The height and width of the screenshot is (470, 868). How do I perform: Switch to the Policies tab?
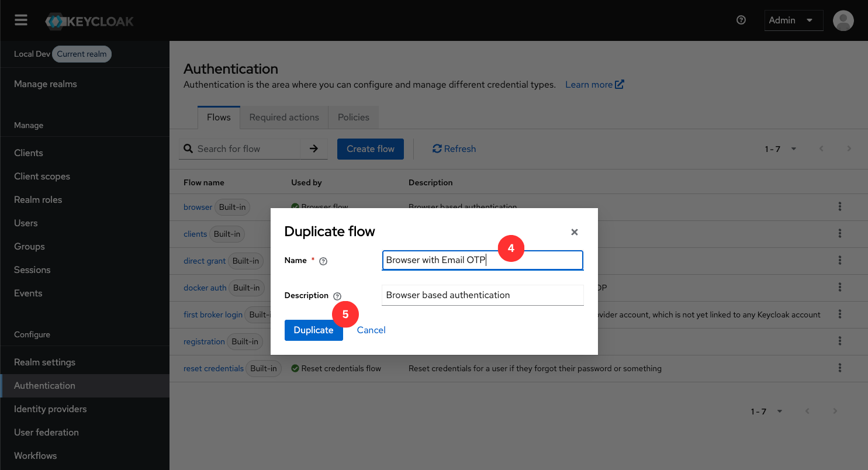[x=354, y=117]
